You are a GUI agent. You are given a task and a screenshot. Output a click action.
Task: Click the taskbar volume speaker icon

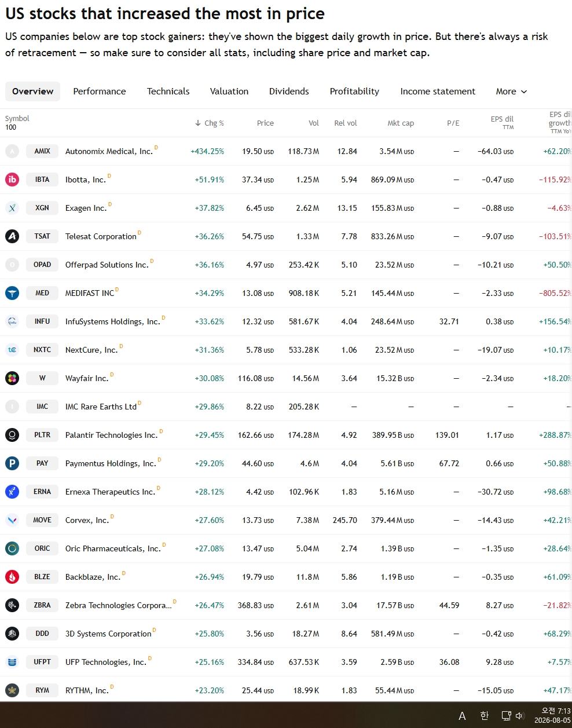520,716
